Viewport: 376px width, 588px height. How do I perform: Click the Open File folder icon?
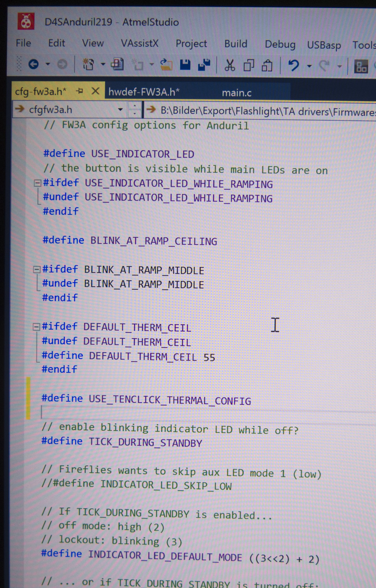(x=166, y=65)
